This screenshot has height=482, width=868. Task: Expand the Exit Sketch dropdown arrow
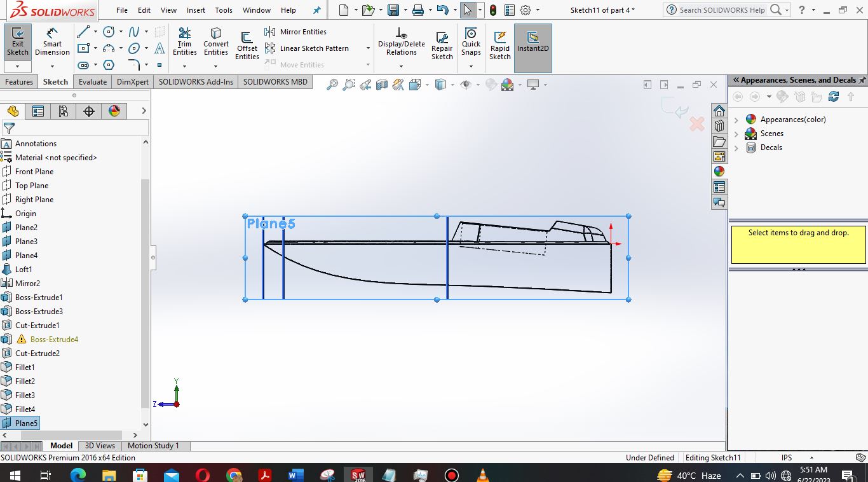point(18,66)
